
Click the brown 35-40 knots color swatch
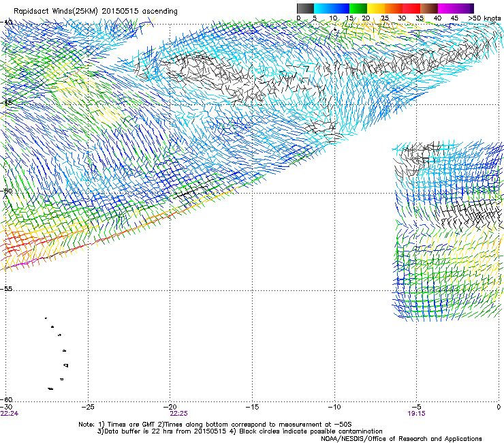pos(429,8)
